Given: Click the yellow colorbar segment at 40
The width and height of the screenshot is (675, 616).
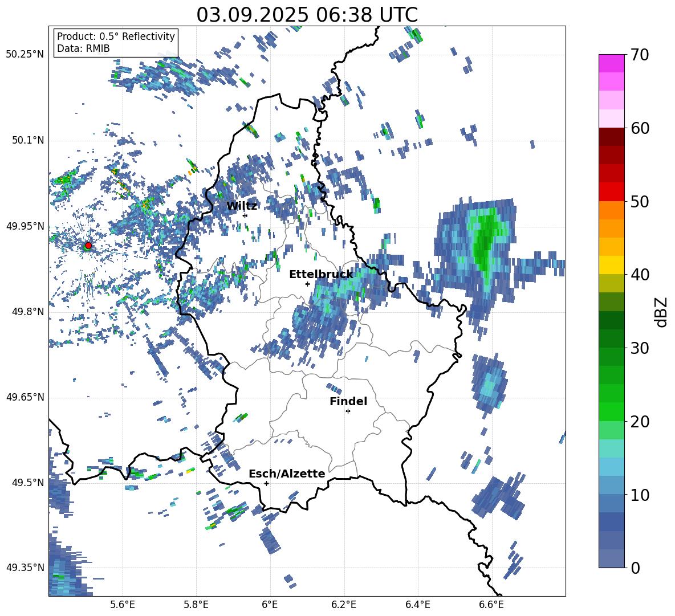Looking at the screenshot, I should (x=611, y=265).
